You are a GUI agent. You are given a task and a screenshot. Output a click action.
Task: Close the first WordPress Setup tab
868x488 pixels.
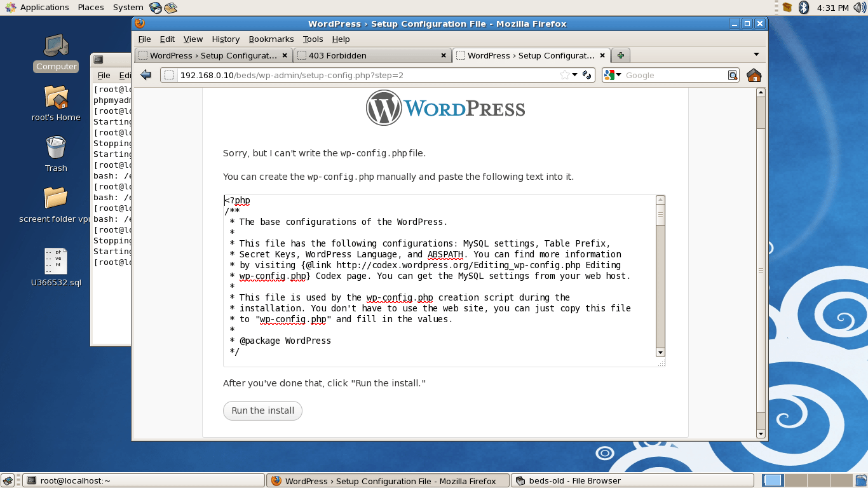(x=285, y=55)
